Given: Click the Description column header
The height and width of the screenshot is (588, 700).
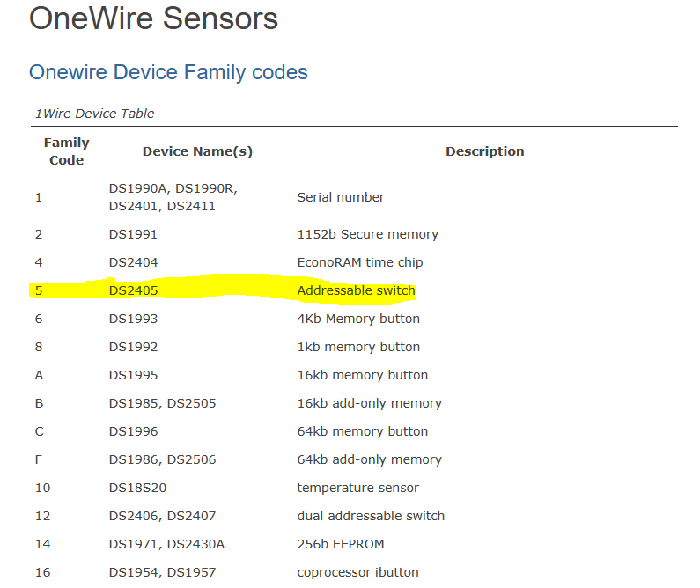Looking at the screenshot, I should click(484, 151).
